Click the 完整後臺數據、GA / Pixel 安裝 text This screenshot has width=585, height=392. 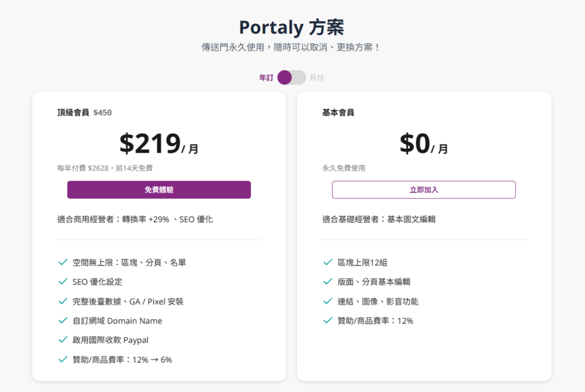point(128,301)
